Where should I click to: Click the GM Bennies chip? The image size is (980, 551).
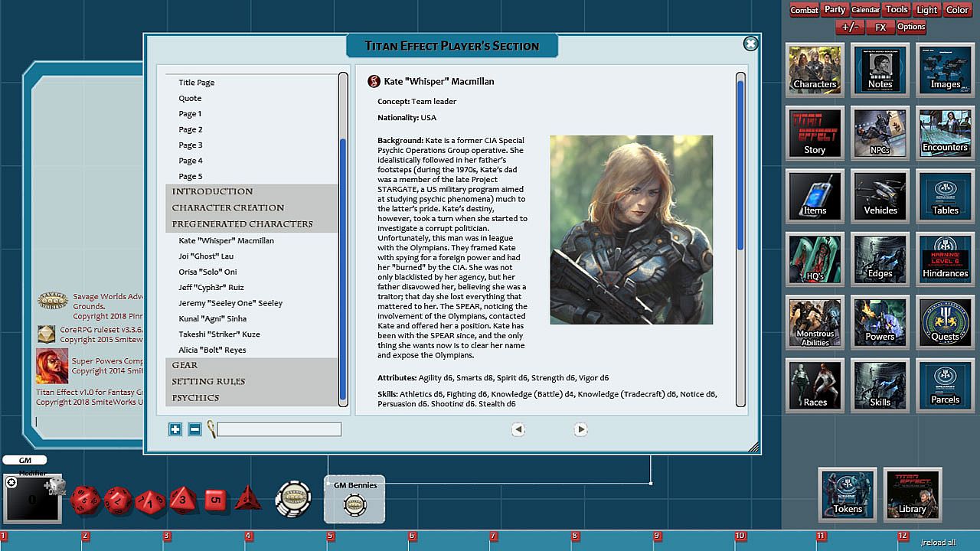click(354, 504)
